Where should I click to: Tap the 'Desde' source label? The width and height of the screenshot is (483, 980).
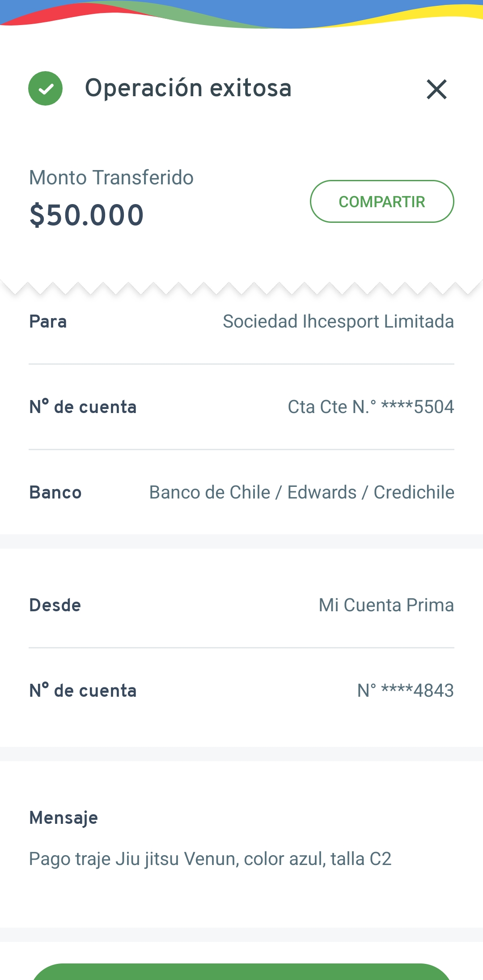[x=55, y=605]
